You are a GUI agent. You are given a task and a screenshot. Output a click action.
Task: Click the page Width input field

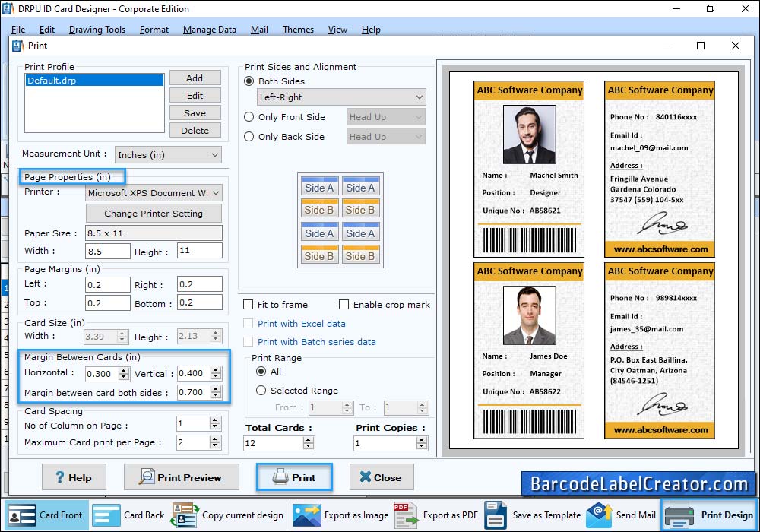(x=108, y=252)
